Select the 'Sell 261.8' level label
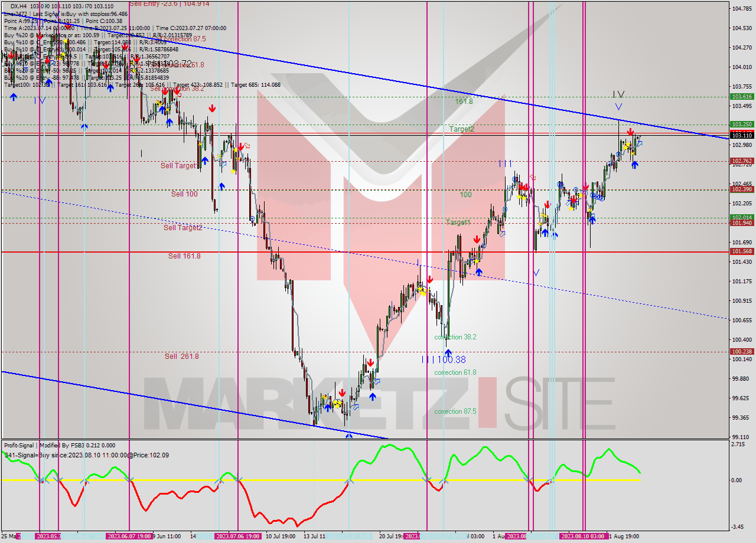 (x=181, y=356)
